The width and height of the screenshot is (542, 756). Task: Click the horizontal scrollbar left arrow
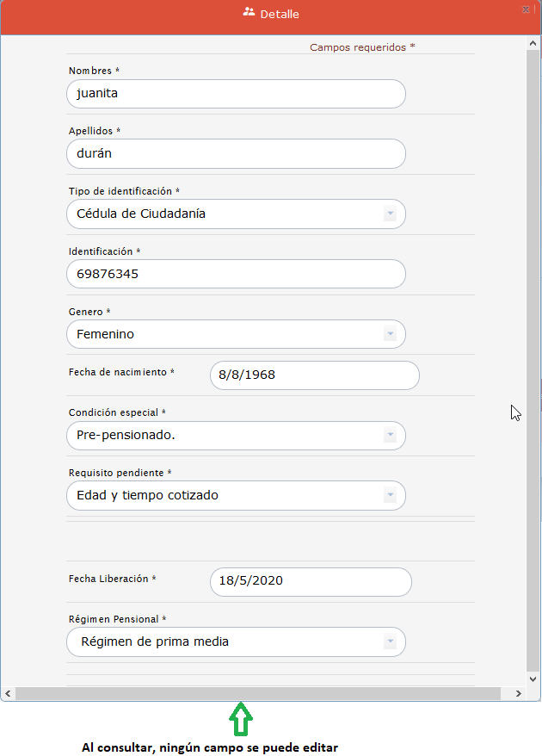(8, 693)
